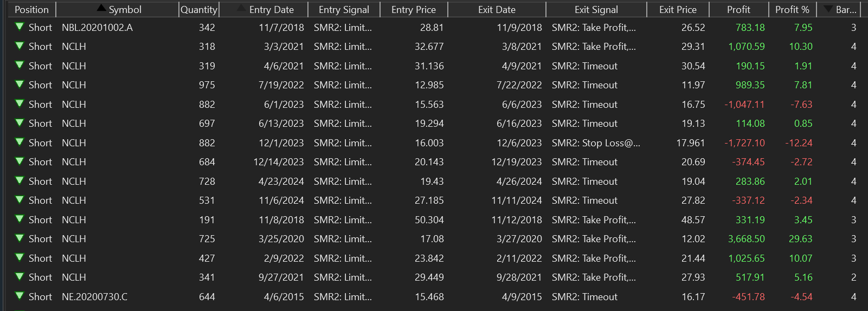Click Short arrow icon of 3/3/2021 NCLH trade
The height and width of the screenshot is (311, 868).
(20, 46)
